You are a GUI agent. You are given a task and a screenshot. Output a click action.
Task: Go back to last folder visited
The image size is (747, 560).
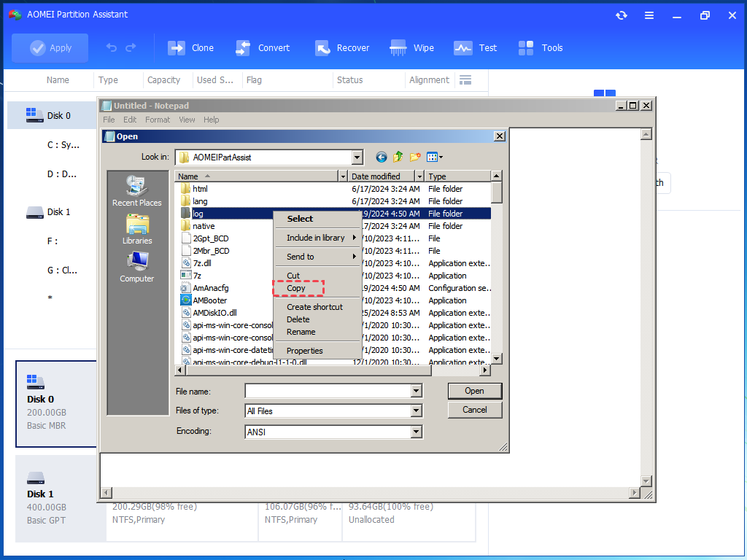coord(381,157)
